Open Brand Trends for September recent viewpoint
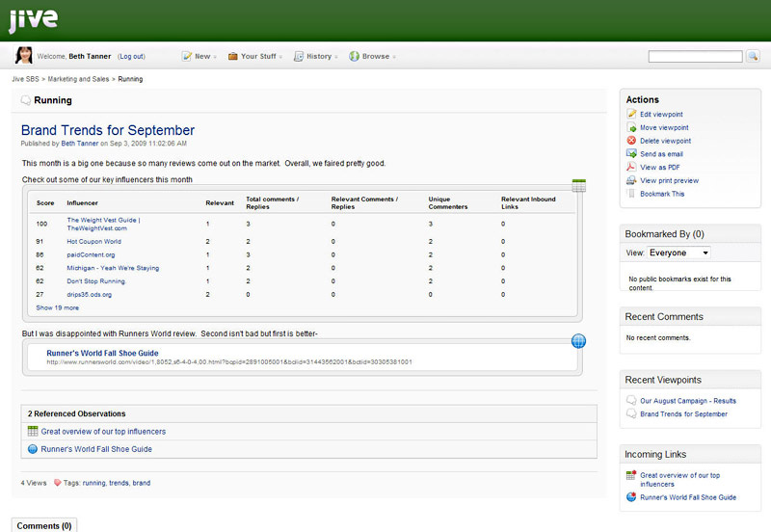 point(683,414)
